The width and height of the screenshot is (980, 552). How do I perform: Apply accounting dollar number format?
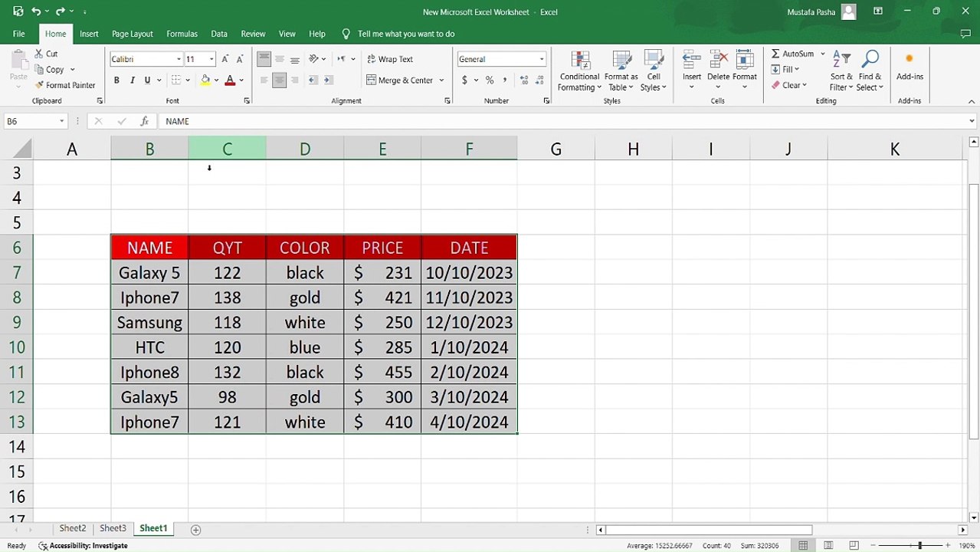464,80
